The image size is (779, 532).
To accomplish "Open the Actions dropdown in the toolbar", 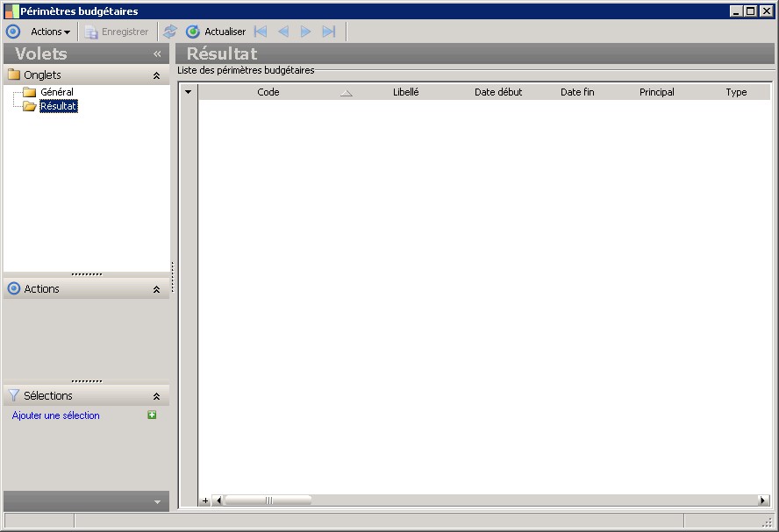I will [50, 32].
